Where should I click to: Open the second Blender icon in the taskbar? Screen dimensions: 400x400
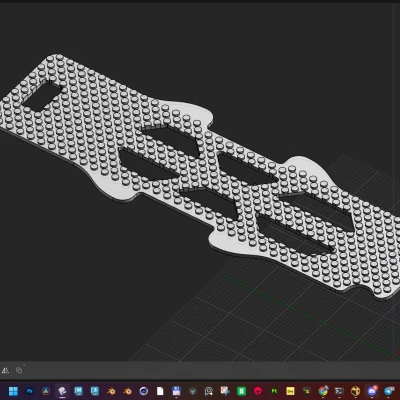click(x=127, y=391)
